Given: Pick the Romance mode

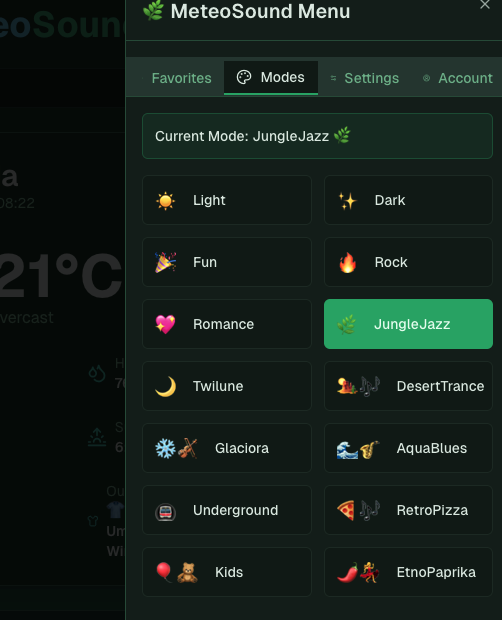Looking at the screenshot, I should tap(227, 324).
